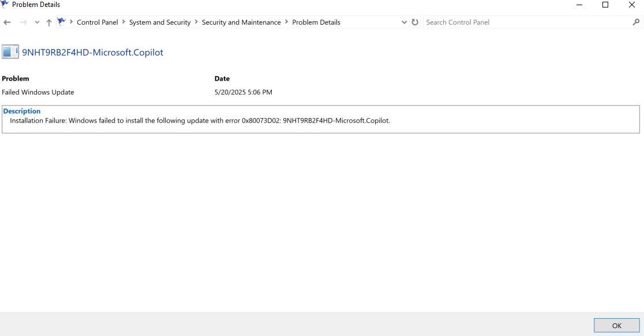Image resolution: width=644 pixels, height=336 pixels.
Task: Go up one level with Up arrow
Action: (x=49, y=22)
